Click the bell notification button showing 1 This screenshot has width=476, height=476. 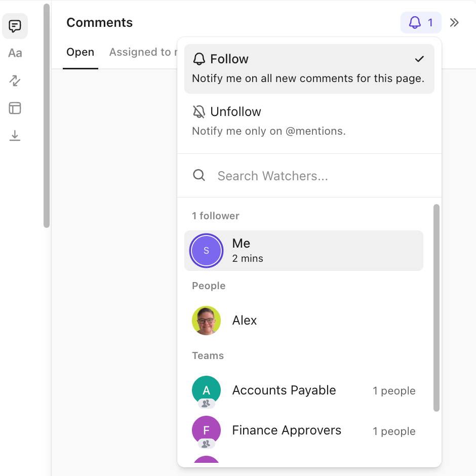421,22
